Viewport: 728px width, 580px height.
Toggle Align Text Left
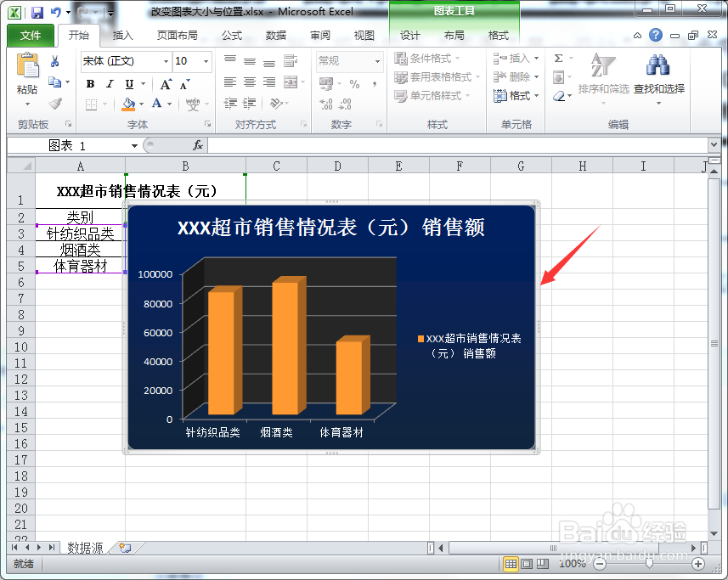click(230, 82)
